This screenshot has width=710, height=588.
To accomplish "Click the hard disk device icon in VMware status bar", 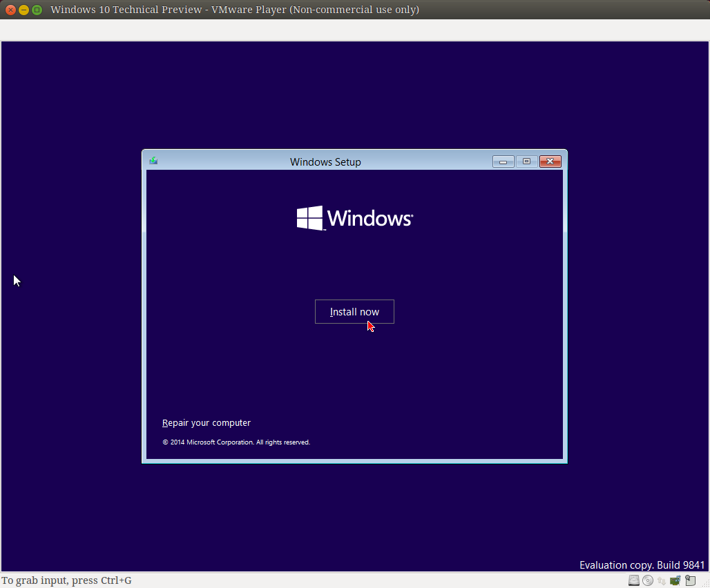I will point(634,580).
